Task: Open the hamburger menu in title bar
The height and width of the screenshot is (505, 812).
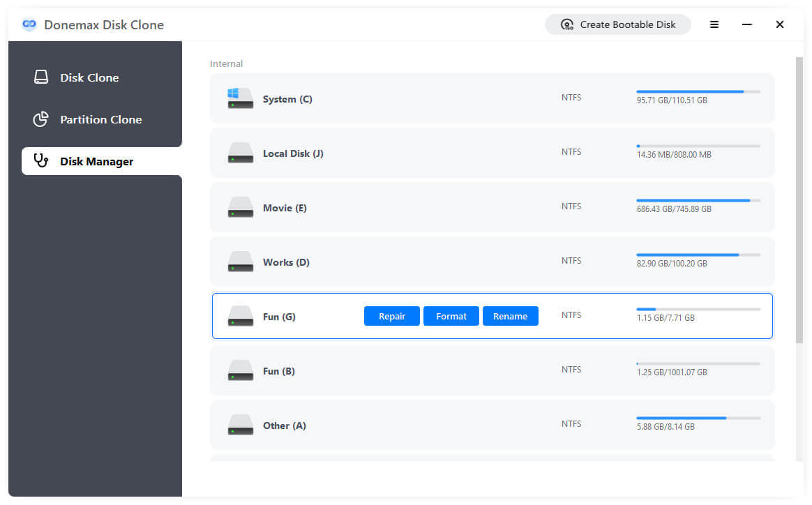Action: point(714,24)
